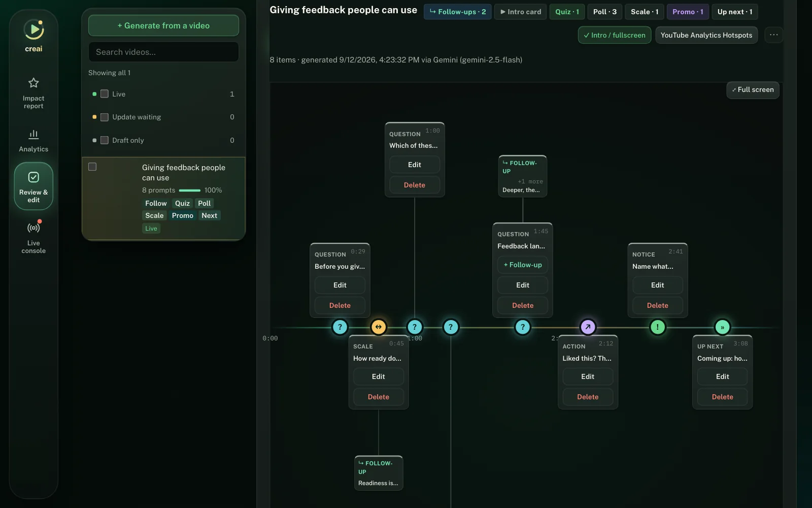Edit the 0:29 Before you giv... question
Screen dimensions: 812x508
[x=340, y=285]
